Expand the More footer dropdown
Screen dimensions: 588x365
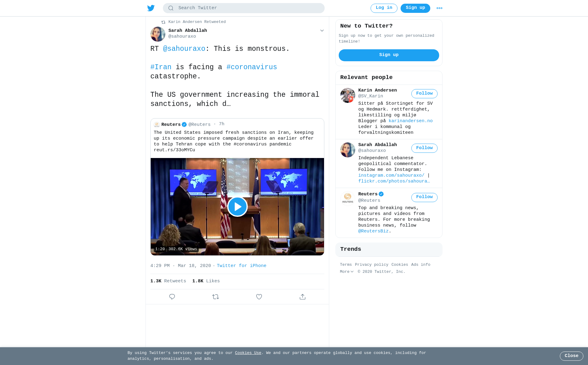point(347,272)
